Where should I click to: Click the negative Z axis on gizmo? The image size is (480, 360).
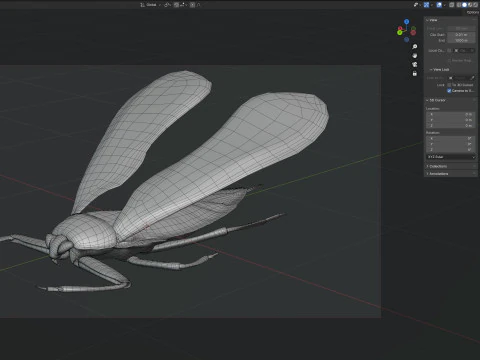pos(407,40)
